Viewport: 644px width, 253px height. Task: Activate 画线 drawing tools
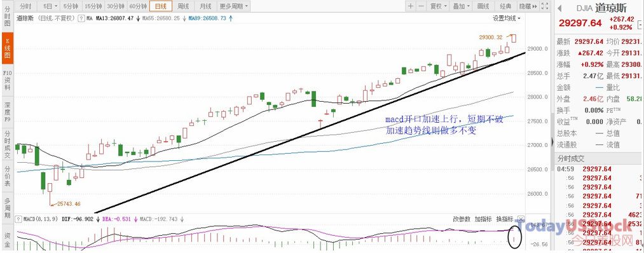click(x=483, y=6)
